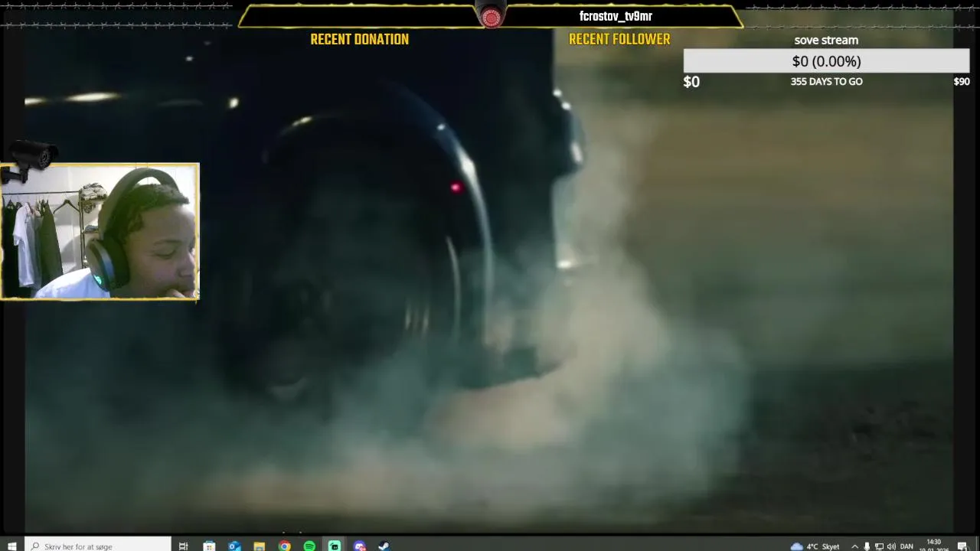Open Google Chrome from the taskbar
This screenshot has height=551, width=980.
click(285, 546)
